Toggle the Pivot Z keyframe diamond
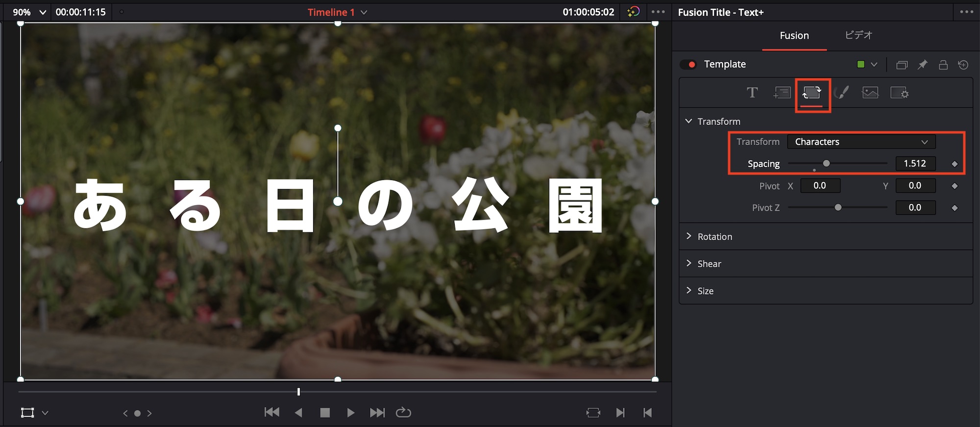This screenshot has height=427, width=980. click(955, 208)
